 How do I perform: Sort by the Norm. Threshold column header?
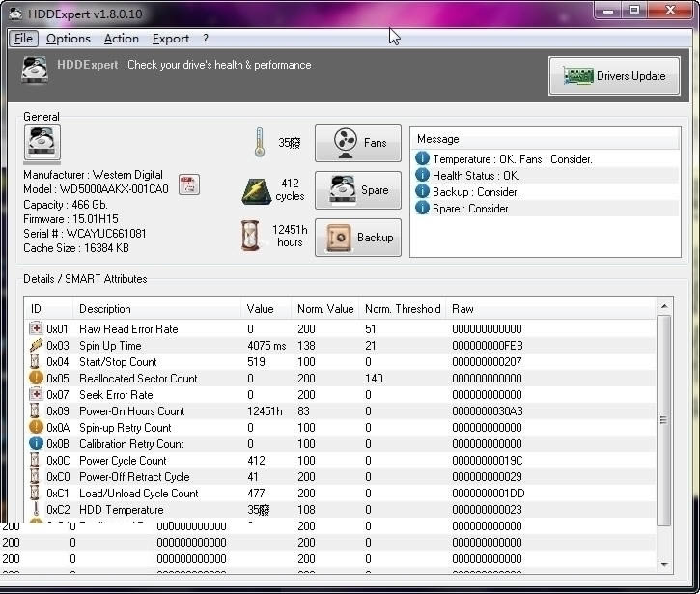coord(402,309)
